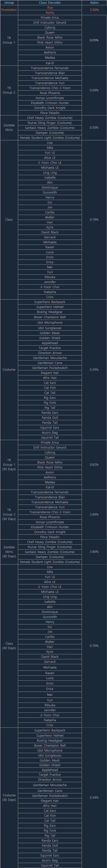Select the 0.70% rate cell

94,646
